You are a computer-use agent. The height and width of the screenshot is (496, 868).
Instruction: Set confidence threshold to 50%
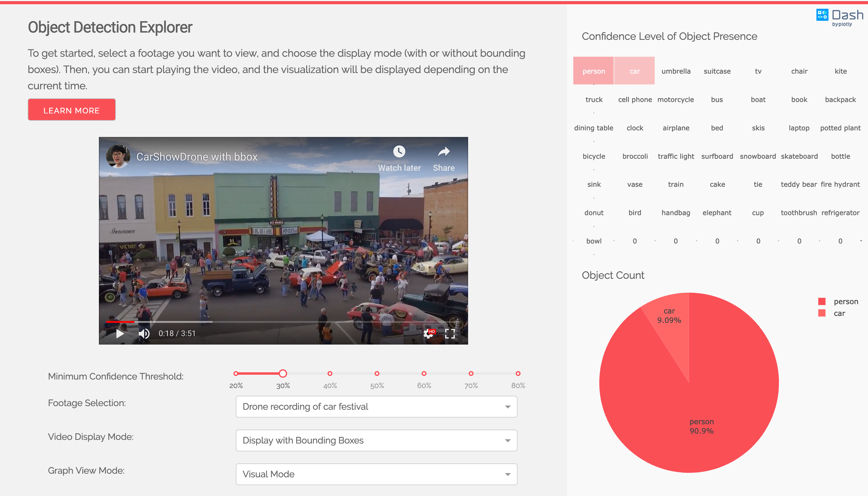pos(377,374)
